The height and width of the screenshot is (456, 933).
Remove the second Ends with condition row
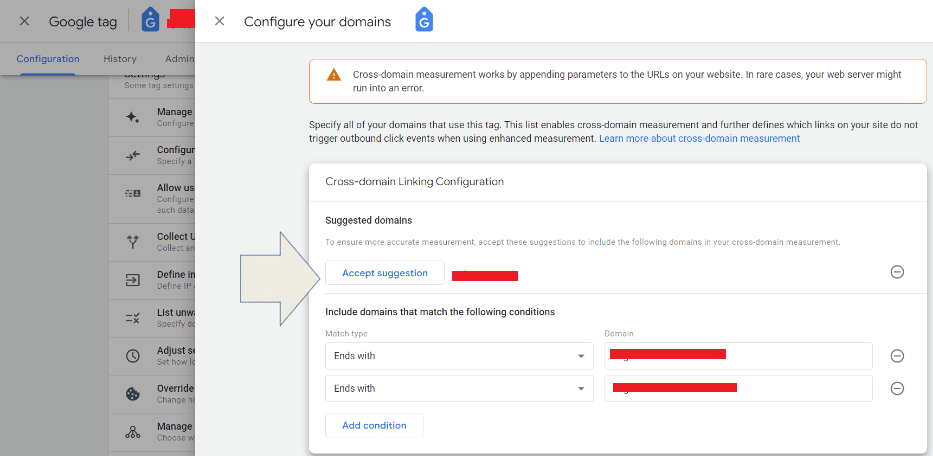point(897,388)
